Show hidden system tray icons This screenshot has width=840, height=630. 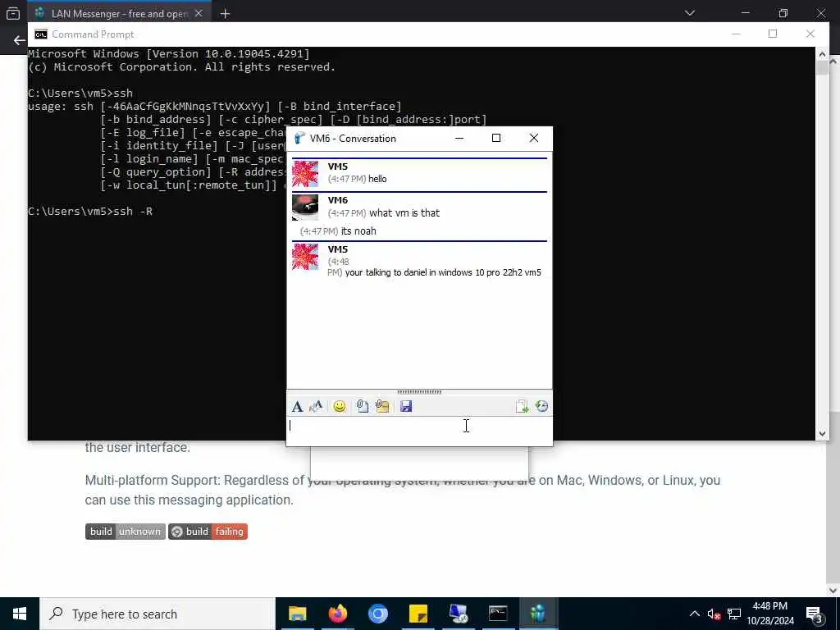694,614
